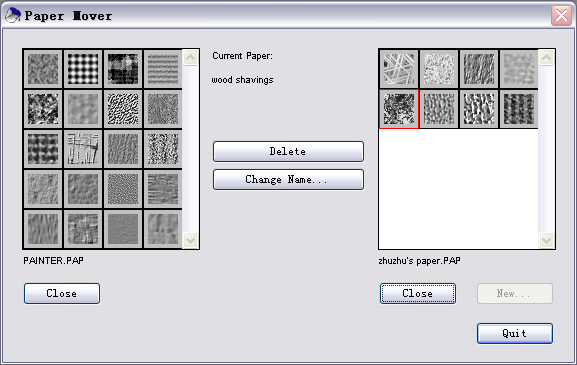Click the Delete button
The image size is (577, 365).
tap(288, 151)
